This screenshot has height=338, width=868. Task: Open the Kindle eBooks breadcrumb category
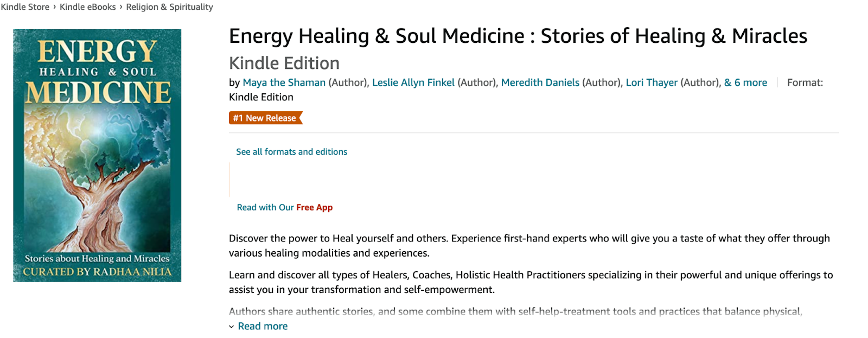point(87,7)
